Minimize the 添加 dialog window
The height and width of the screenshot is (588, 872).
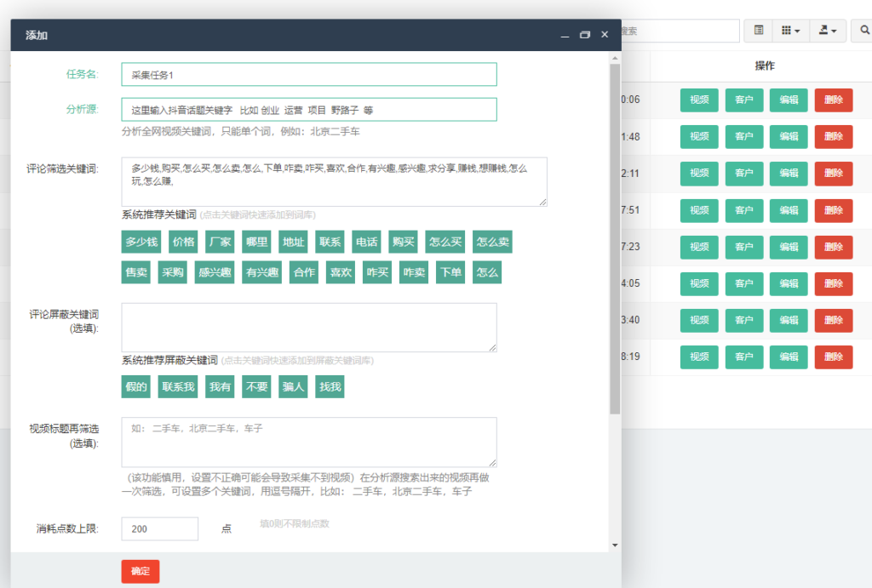(x=565, y=35)
